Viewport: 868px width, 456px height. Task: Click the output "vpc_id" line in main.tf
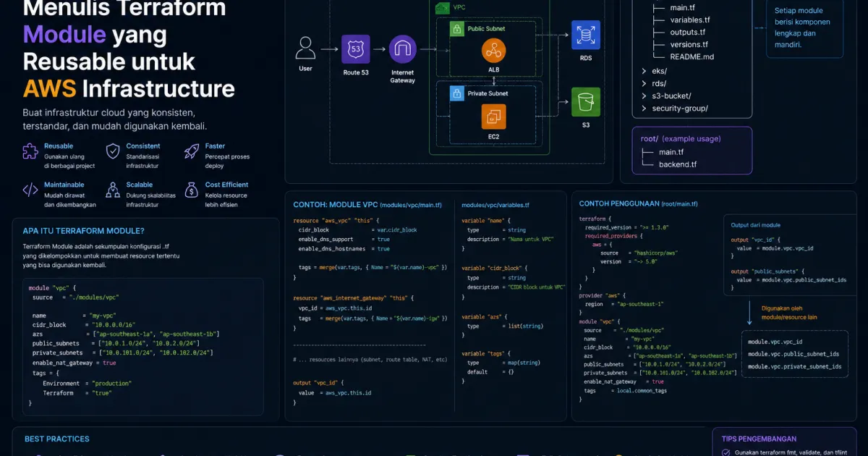click(318, 382)
